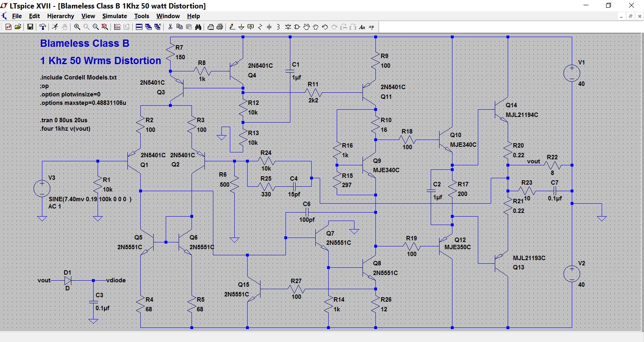Click the R22 resistor symbol
Viewport: 644px width, 342px height.
pyautogui.click(x=552, y=165)
